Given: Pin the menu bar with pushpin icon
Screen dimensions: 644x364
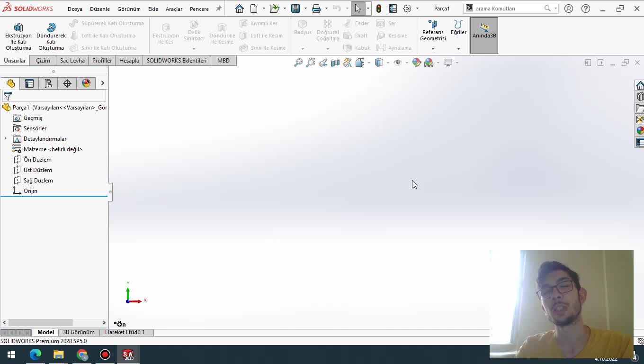Looking at the screenshot, I should 219,9.
